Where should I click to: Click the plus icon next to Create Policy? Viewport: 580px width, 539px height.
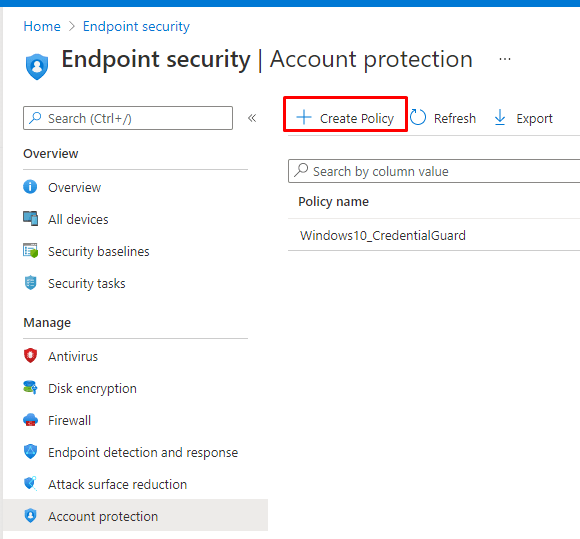(x=304, y=117)
